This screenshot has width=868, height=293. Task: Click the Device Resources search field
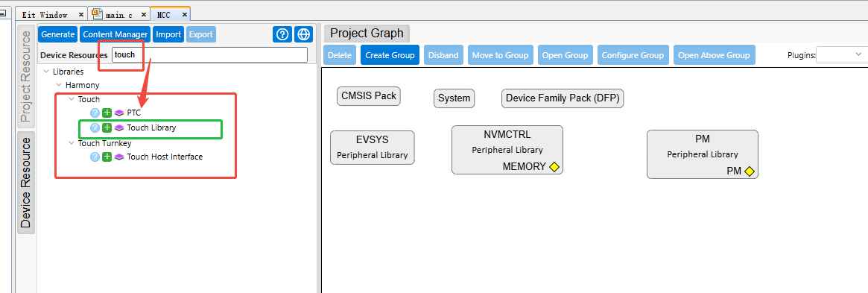[209, 55]
